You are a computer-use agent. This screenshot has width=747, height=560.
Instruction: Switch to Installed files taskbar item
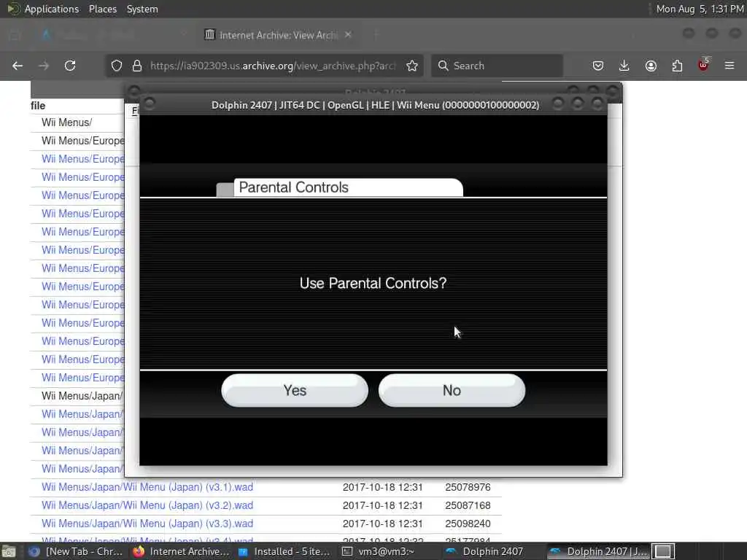[285, 551]
